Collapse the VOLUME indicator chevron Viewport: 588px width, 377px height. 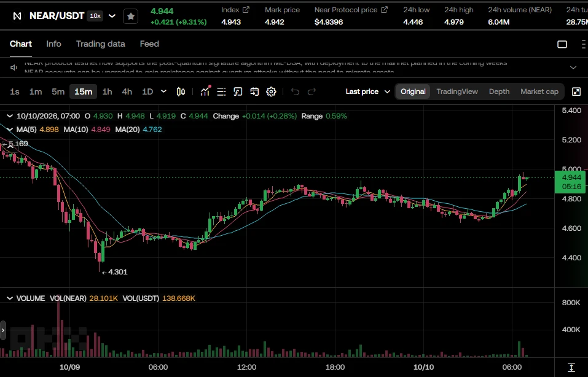coord(10,298)
